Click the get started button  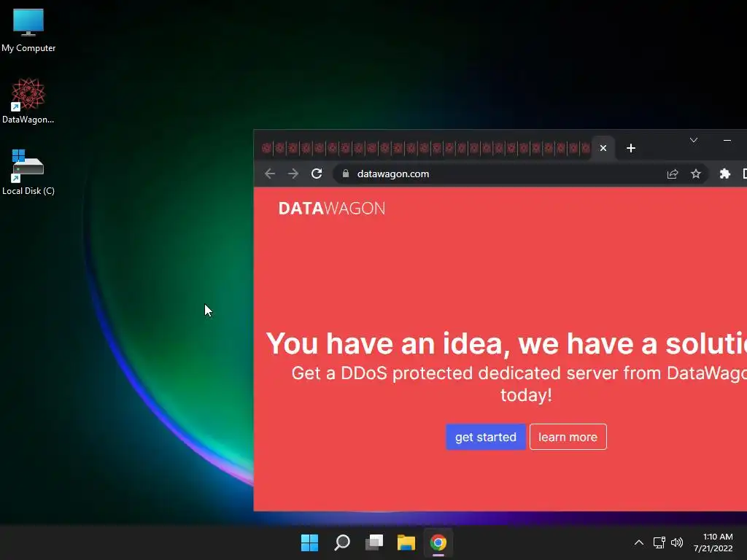485,437
